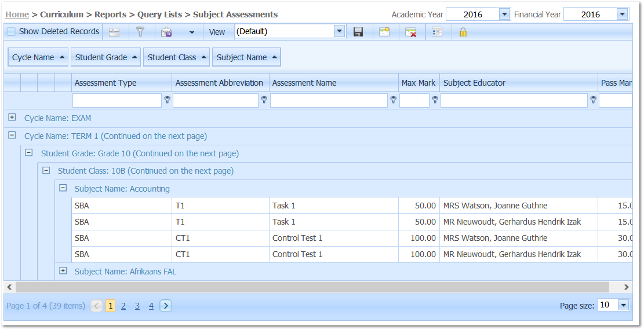The height and width of the screenshot is (330, 644).
Task: Collapse the Student Grade: Grade 10 group
Action: [x=29, y=153]
